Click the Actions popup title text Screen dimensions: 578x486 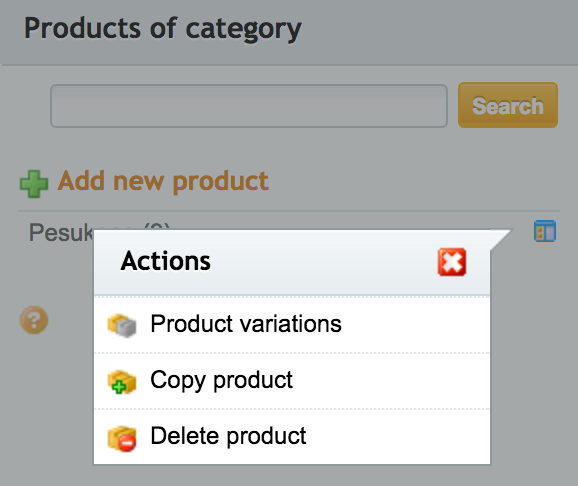[166, 261]
